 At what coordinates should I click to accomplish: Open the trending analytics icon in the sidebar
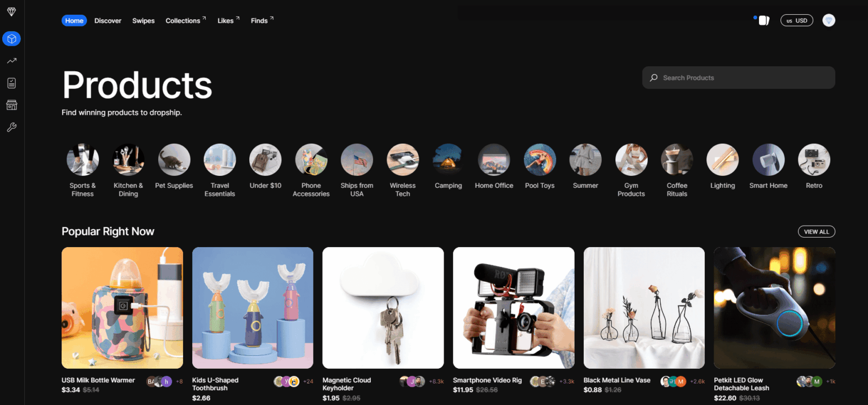tap(11, 61)
